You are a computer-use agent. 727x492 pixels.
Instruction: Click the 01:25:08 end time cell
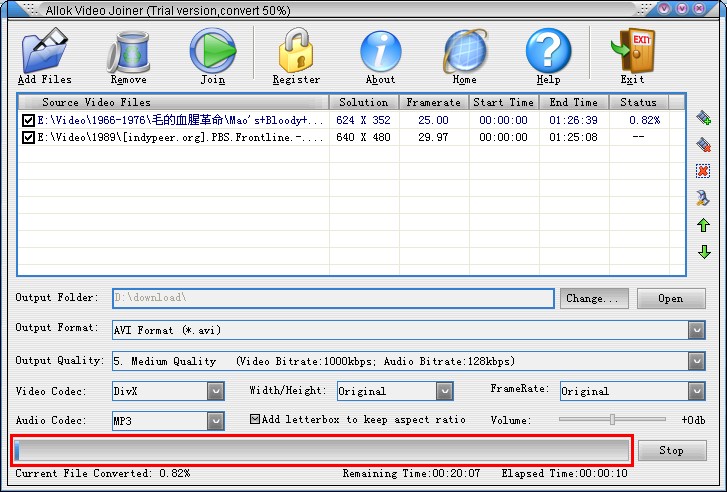tap(574, 138)
